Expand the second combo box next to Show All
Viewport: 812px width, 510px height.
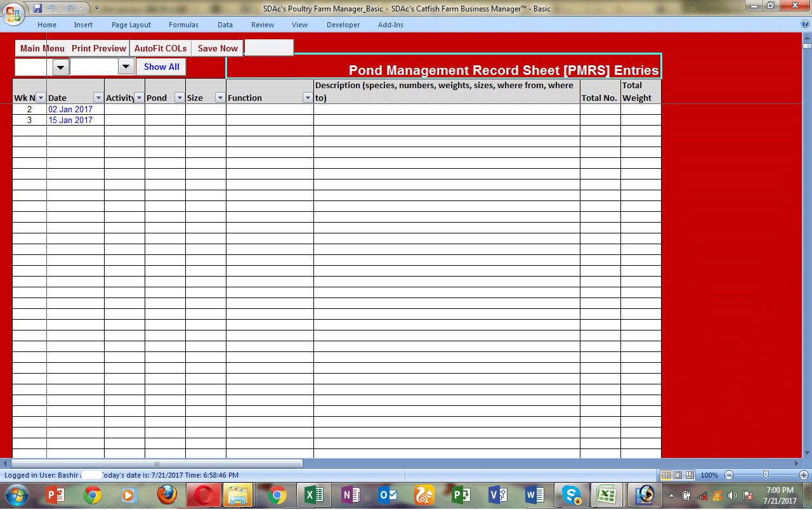click(126, 67)
